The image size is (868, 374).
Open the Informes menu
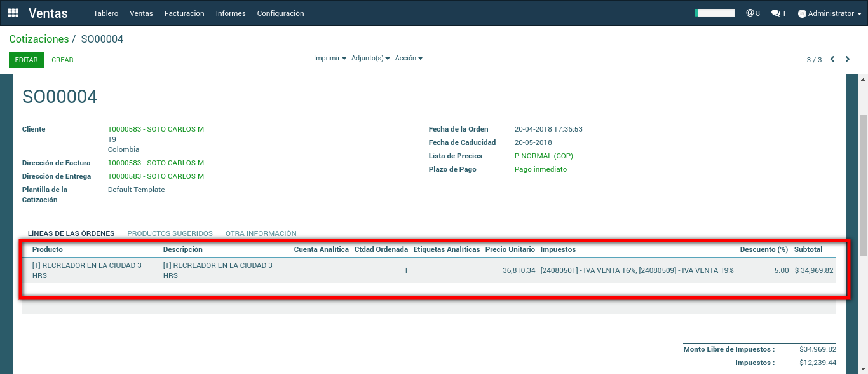[231, 13]
